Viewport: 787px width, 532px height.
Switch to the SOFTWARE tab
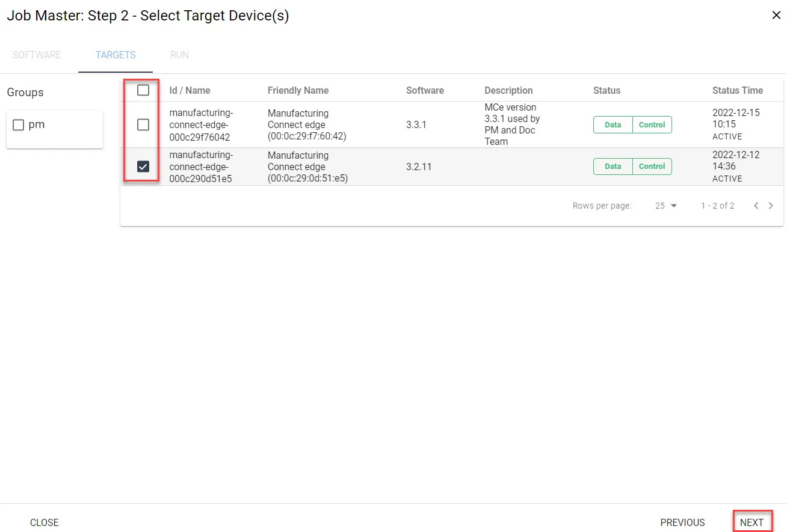37,55
